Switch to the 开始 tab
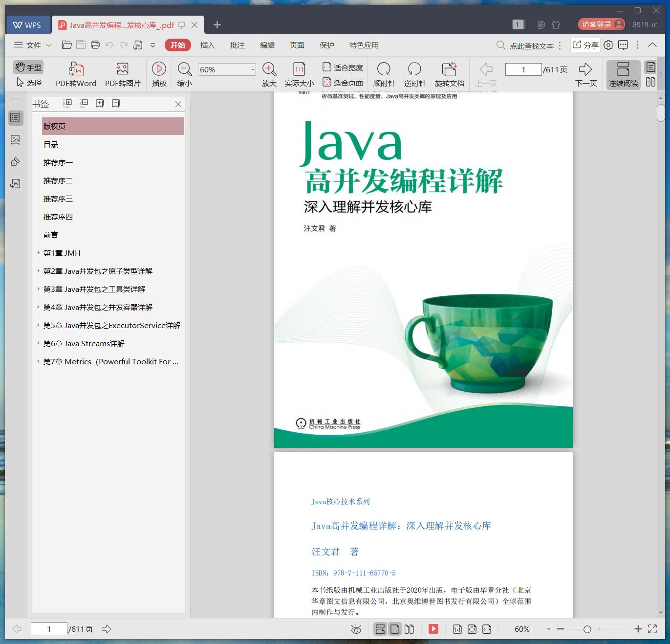The width and height of the screenshot is (670, 644). [178, 45]
